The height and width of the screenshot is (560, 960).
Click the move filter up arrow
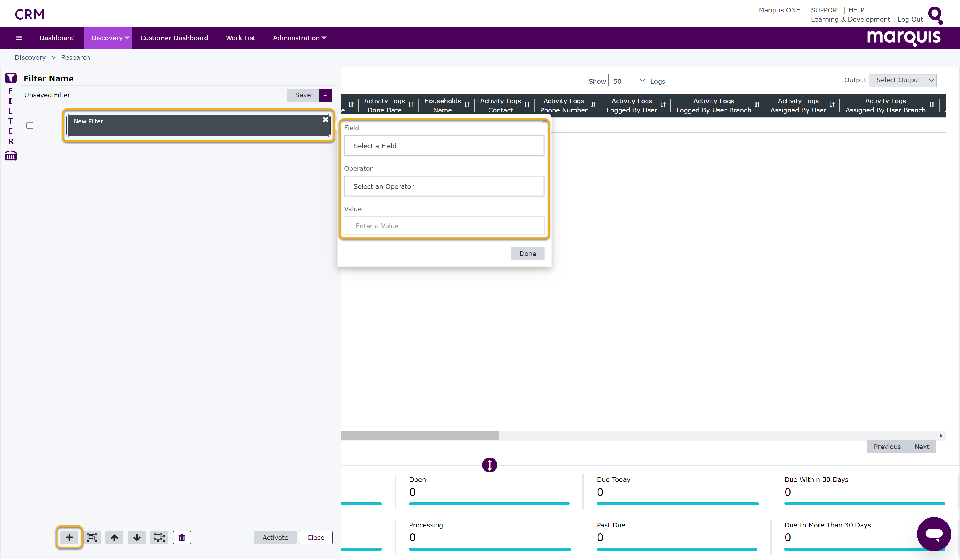114,537
